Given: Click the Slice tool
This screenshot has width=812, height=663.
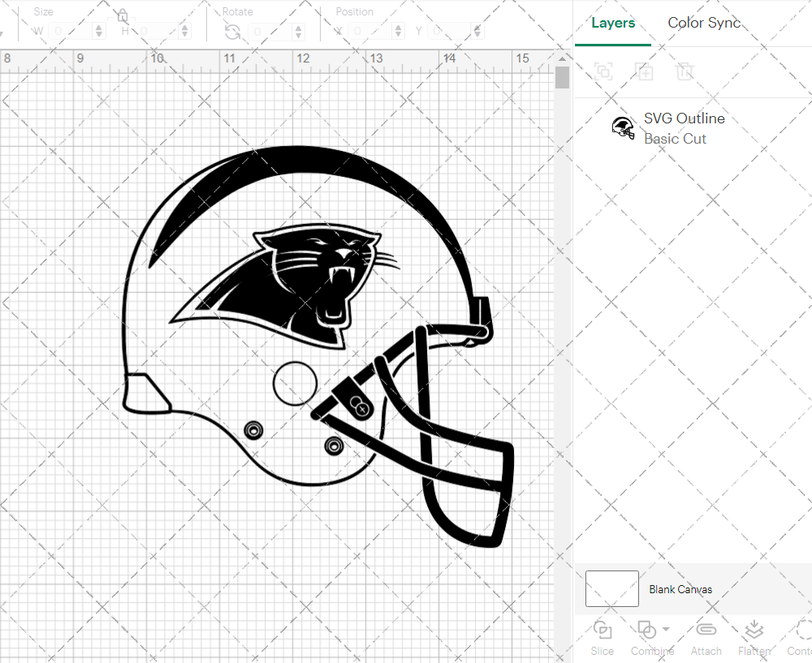Looking at the screenshot, I should pyautogui.click(x=603, y=638).
